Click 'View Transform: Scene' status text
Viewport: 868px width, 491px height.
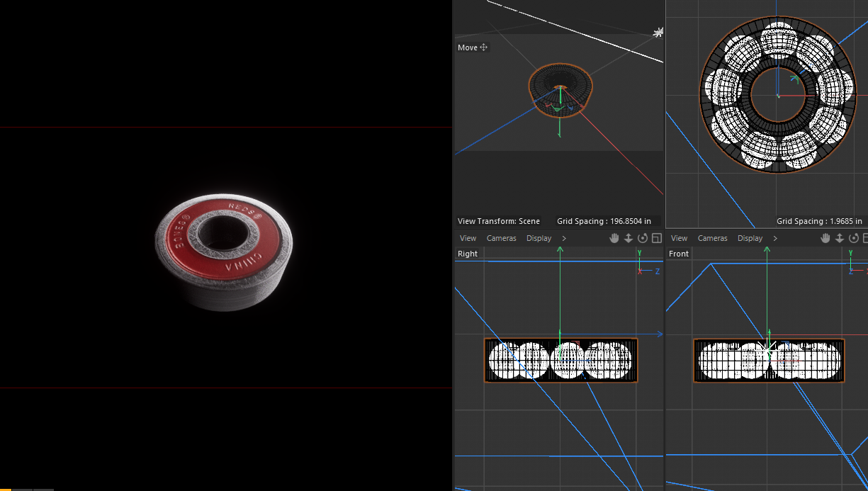(499, 221)
